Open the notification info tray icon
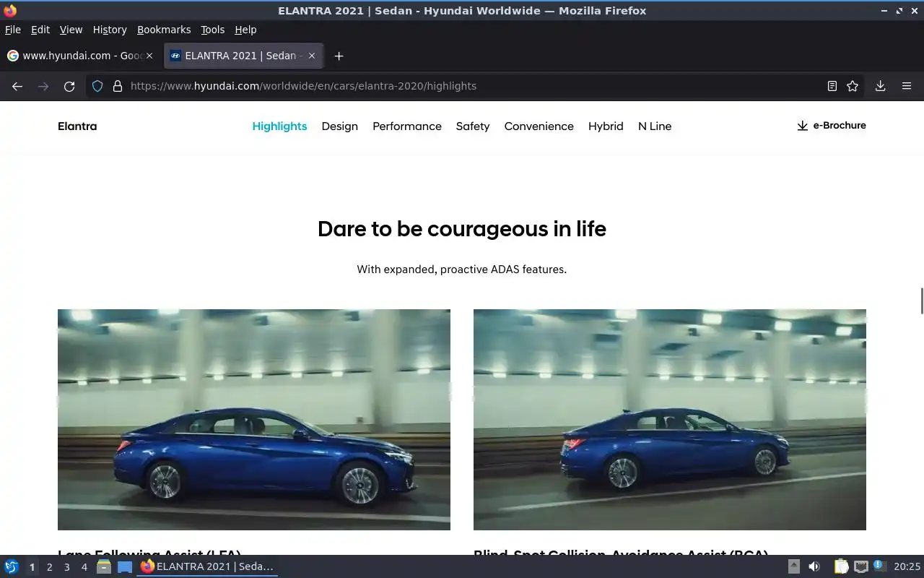 pos(879,566)
